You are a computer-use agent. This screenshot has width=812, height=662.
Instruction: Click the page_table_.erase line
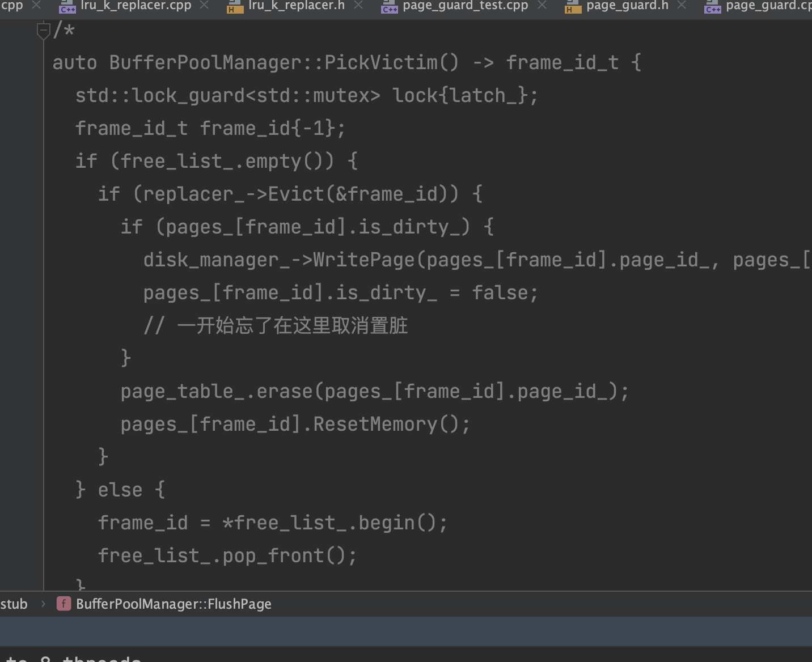[x=375, y=391]
